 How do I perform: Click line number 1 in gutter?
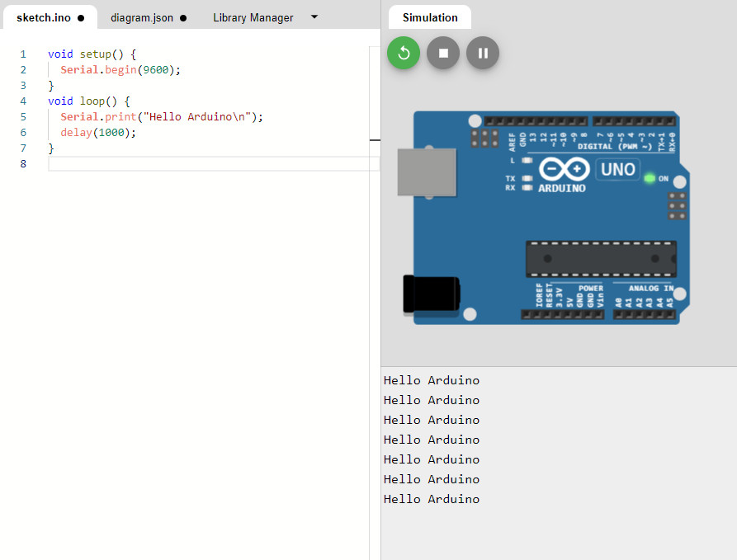point(23,54)
